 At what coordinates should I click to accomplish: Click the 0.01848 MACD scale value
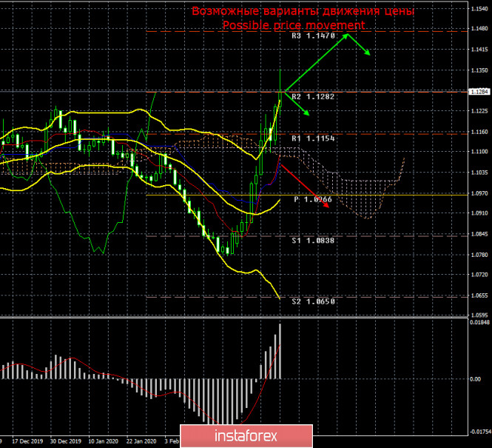coord(479,322)
